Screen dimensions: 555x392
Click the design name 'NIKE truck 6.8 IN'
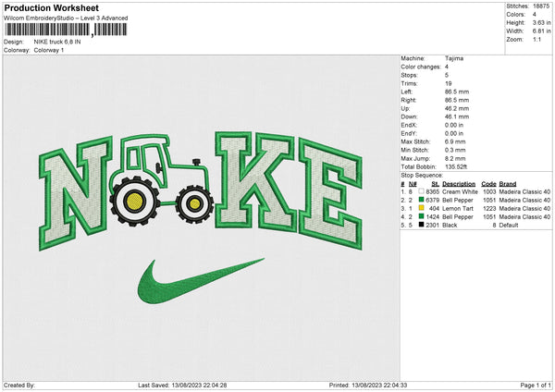click(57, 42)
